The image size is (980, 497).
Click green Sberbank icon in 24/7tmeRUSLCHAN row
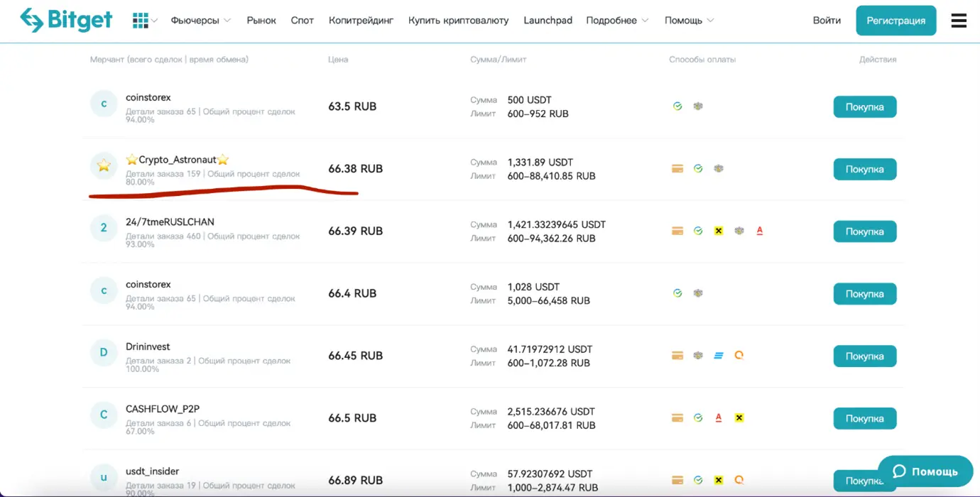click(698, 231)
